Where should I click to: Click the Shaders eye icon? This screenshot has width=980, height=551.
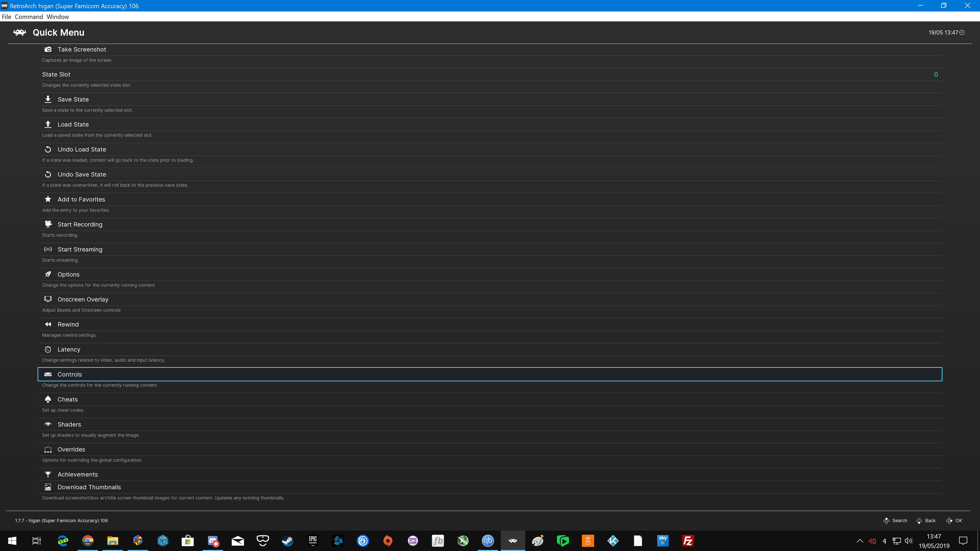pyautogui.click(x=48, y=424)
